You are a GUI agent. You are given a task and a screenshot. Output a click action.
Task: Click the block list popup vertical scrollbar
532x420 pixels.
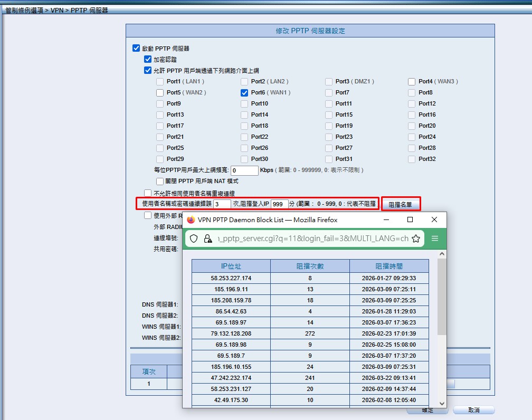(442, 295)
